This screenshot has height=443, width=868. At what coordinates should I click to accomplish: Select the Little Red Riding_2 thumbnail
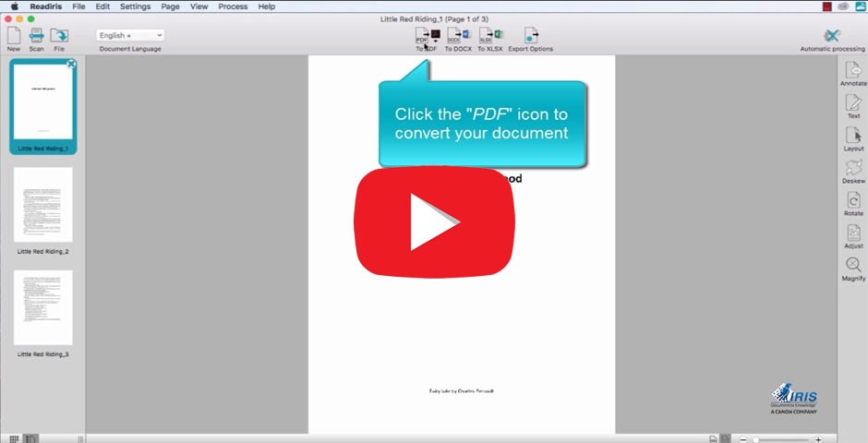[x=43, y=205]
